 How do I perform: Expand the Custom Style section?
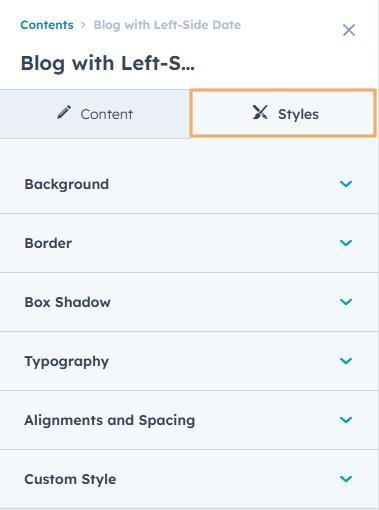click(x=189, y=479)
